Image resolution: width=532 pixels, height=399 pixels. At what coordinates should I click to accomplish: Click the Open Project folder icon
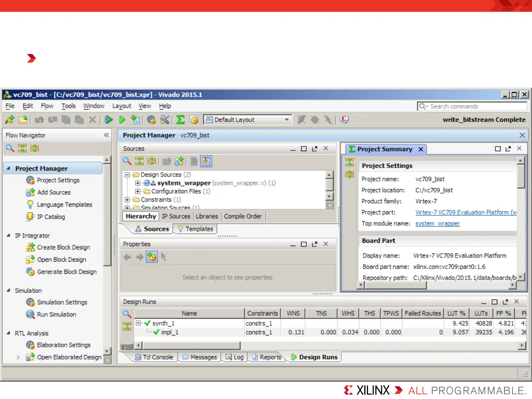coord(23,120)
